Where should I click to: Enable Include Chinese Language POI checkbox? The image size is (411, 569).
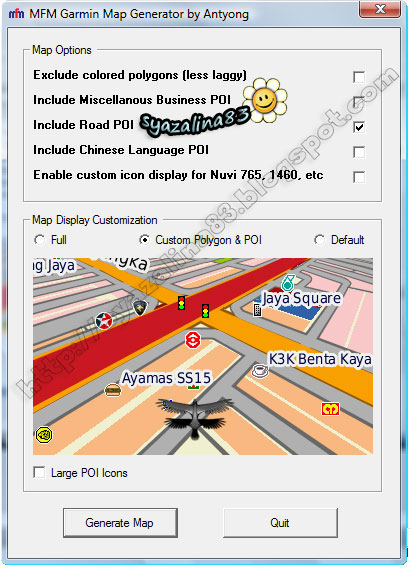pyautogui.click(x=359, y=152)
